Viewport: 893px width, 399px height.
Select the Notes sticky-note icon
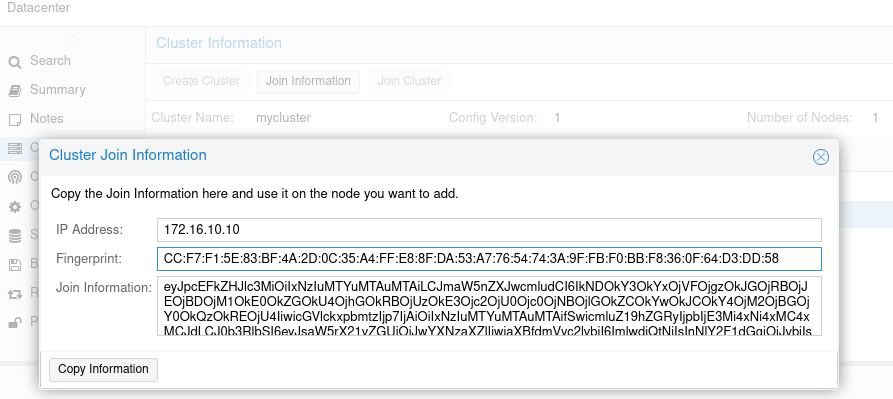15,120
